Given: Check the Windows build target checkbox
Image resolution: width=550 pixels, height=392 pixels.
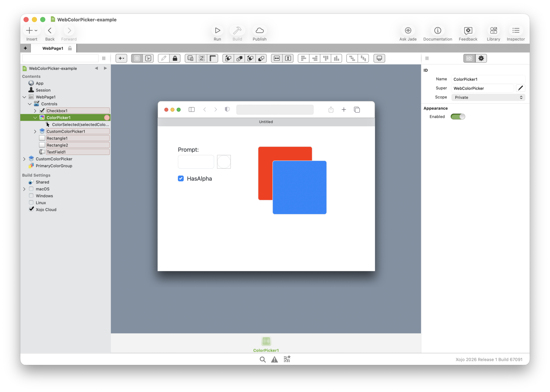Looking at the screenshot, I should (31, 196).
